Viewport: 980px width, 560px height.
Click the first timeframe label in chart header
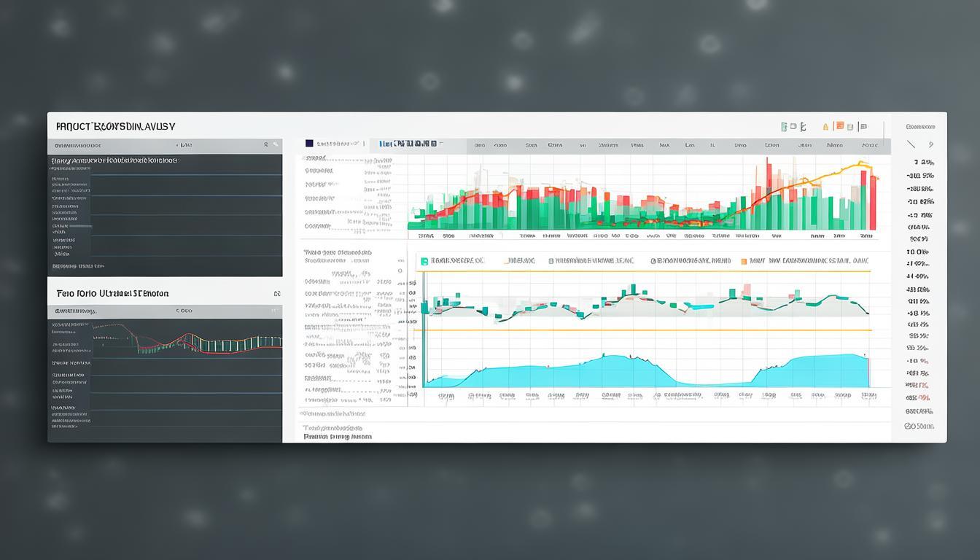479,145
